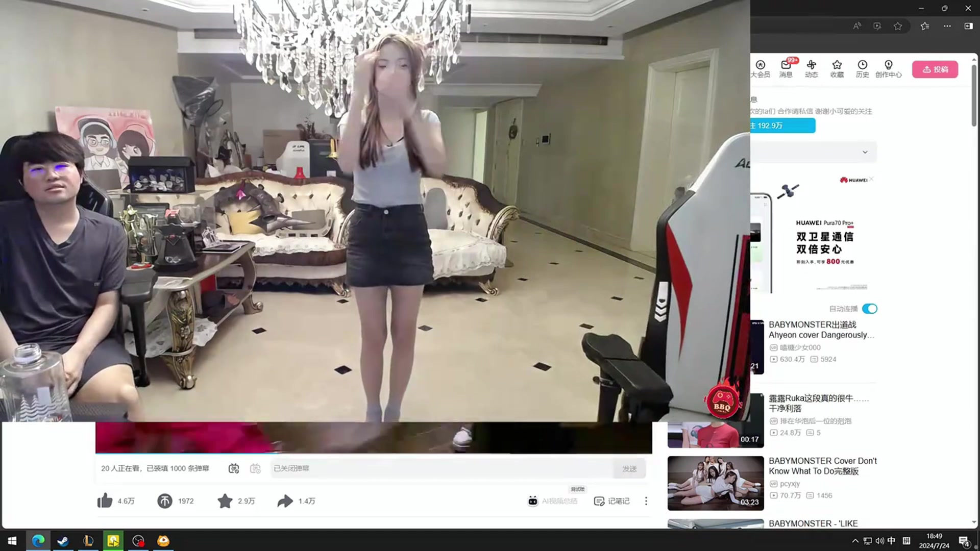The height and width of the screenshot is (551, 980).
Task: Toggle danmaku display switch icon
Action: (x=234, y=468)
